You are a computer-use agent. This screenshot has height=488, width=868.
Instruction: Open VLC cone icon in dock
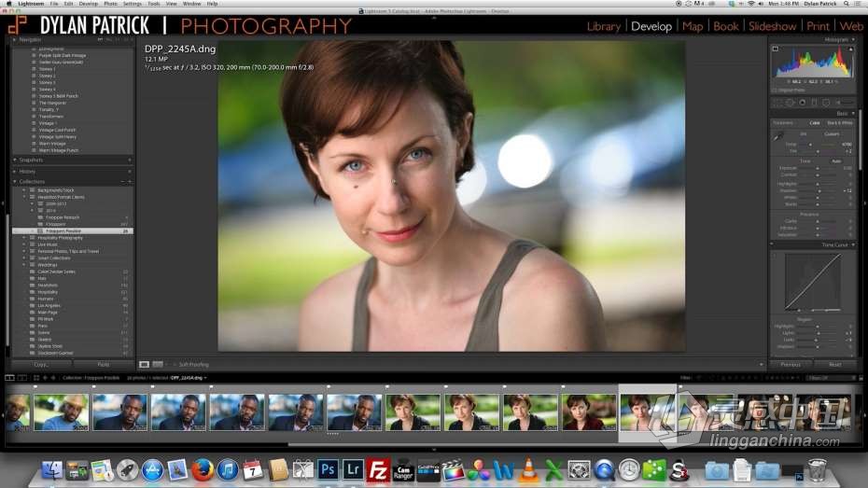528,469
